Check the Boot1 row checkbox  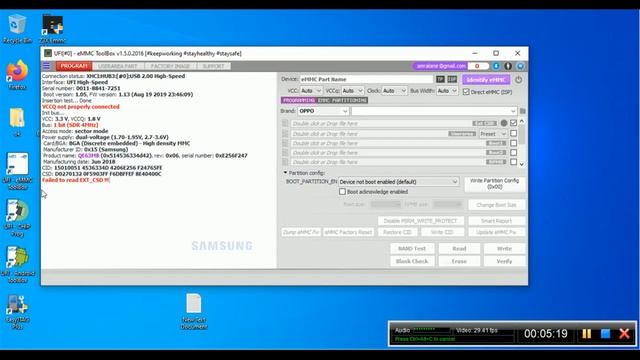click(x=513, y=143)
